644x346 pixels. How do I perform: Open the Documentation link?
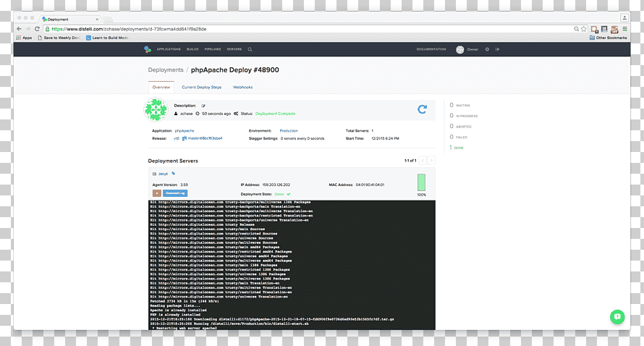[431, 49]
